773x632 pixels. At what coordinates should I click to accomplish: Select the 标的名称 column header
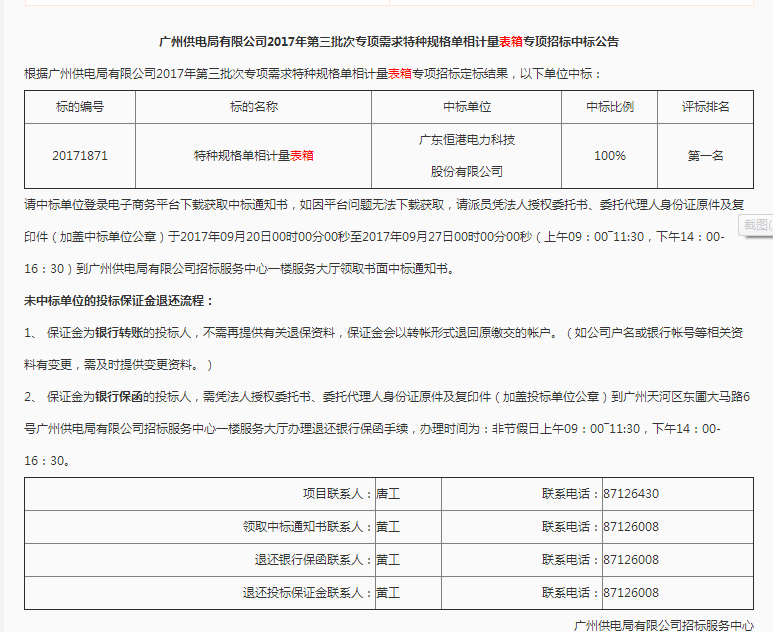pyautogui.click(x=253, y=107)
